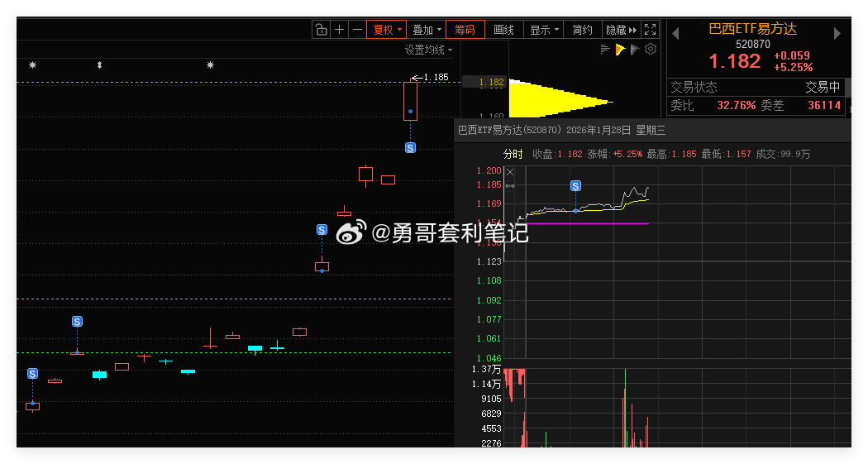The width and height of the screenshot is (868, 464).
Task: Zoom in chart with the plus icon
Action: coord(339,29)
